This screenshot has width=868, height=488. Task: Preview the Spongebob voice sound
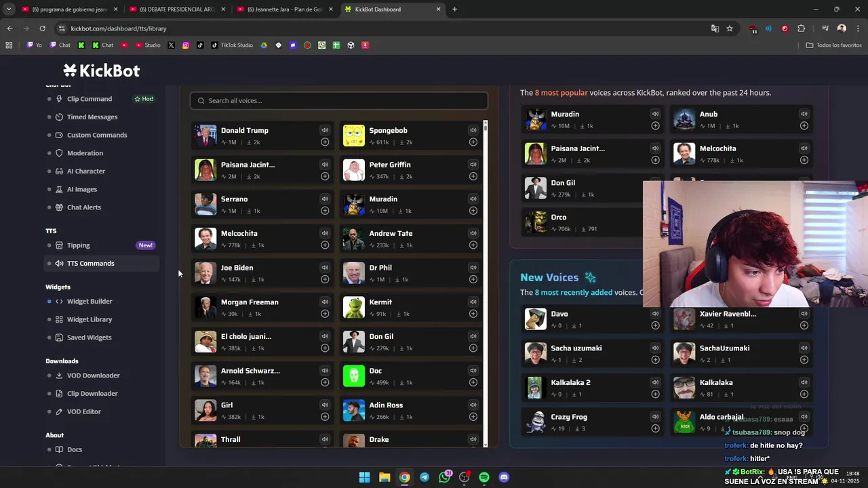point(473,130)
